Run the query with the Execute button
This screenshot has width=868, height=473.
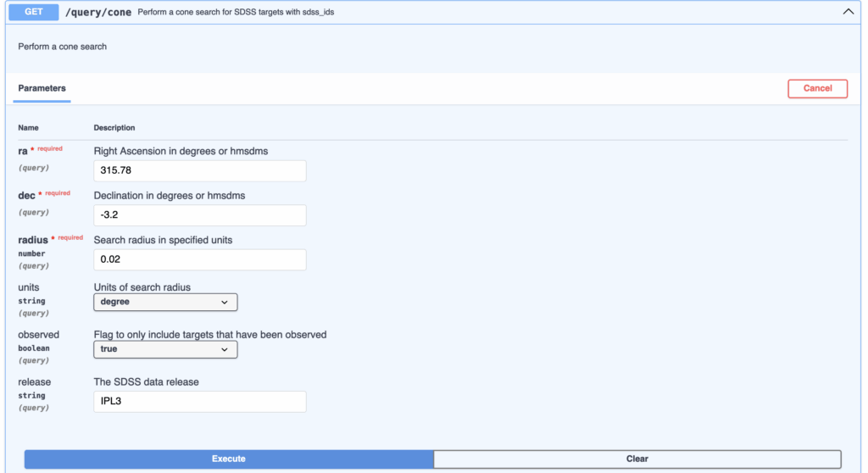pos(228,459)
